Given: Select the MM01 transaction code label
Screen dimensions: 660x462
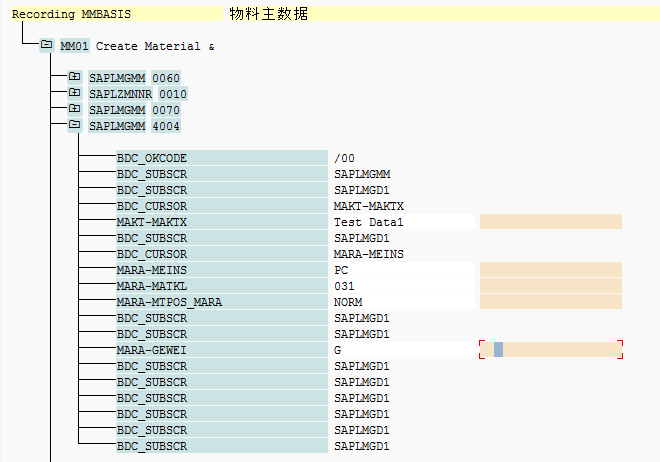Looking at the screenshot, I should 75,46.
